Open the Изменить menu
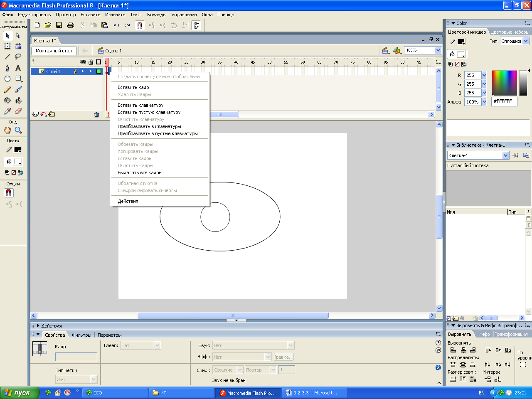The width and height of the screenshot is (532, 399). (x=115, y=15)
